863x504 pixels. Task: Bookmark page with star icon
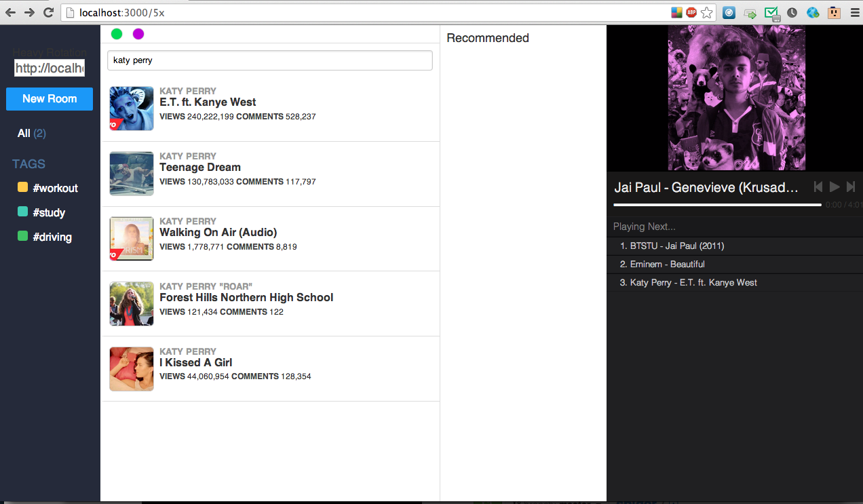coord(707,12)
